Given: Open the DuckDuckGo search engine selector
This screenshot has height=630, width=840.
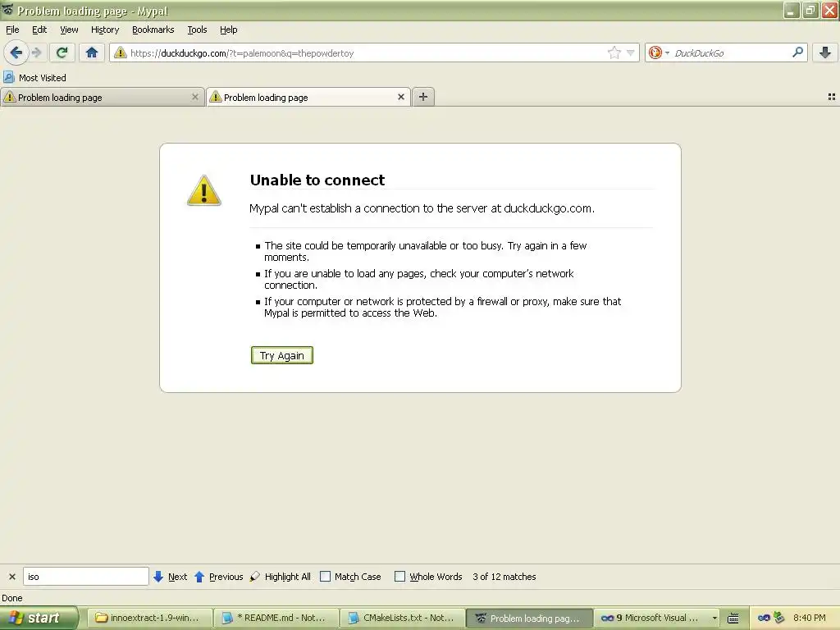Looking at the screenshot, I should (x=659, y=52).
